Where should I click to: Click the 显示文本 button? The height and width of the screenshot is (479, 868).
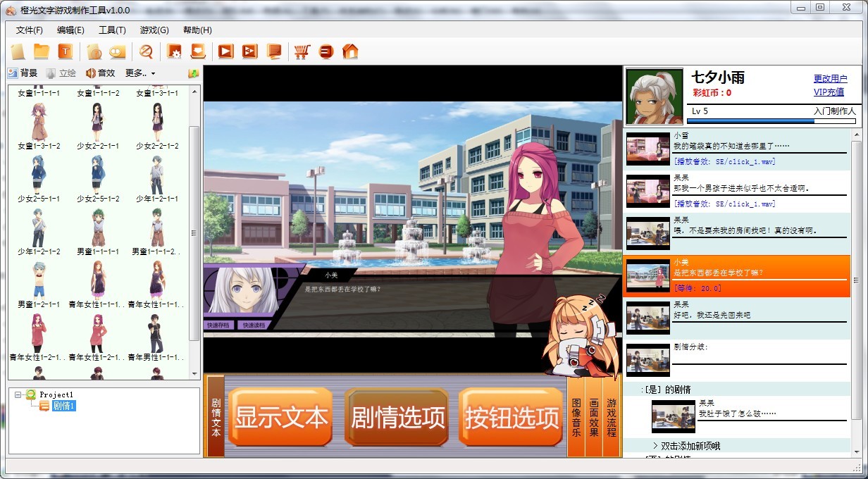pyautogui.click(x=280, y=417)
